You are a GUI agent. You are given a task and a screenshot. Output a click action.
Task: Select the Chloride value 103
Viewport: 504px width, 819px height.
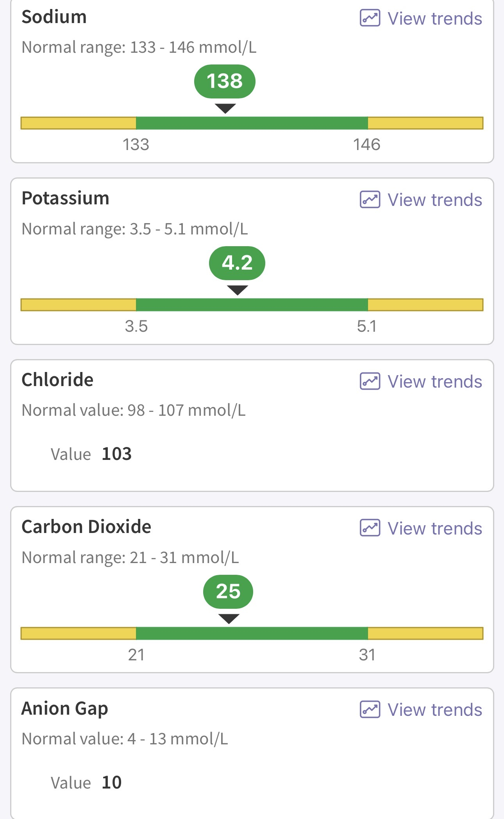point(116,454)
